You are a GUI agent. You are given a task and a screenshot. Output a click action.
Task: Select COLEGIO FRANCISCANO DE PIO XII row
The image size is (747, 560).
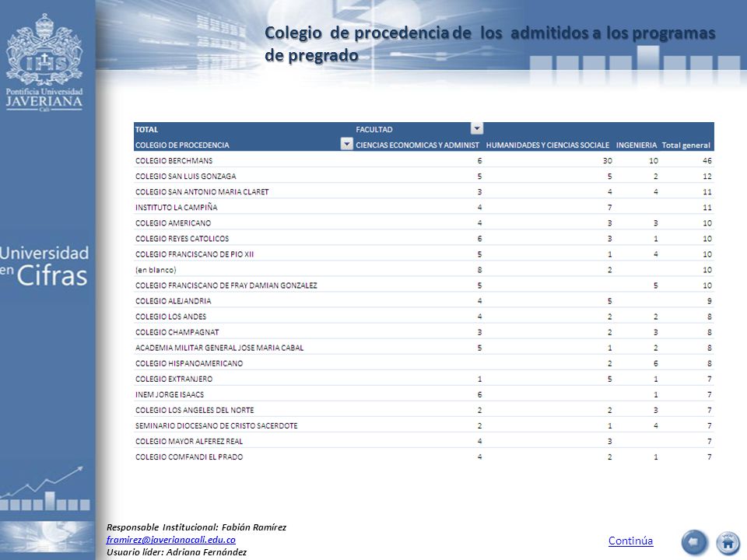[x=423, y=254]
